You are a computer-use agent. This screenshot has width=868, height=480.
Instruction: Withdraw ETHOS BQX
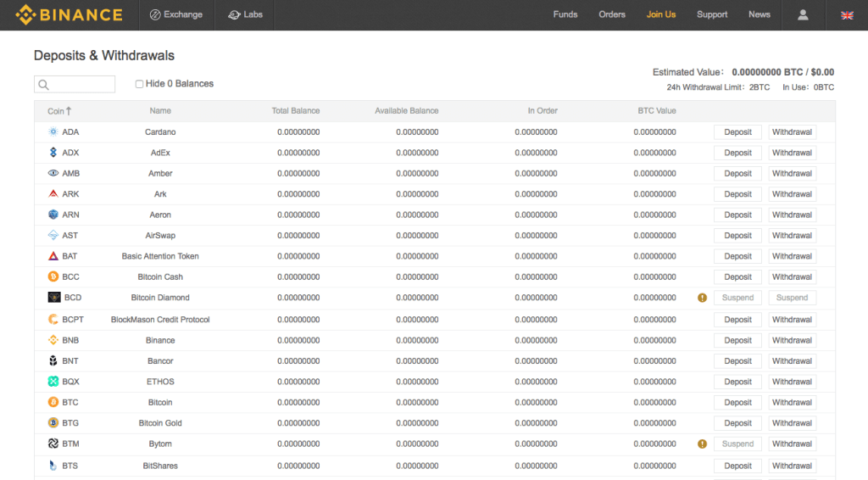pos(793,382)
